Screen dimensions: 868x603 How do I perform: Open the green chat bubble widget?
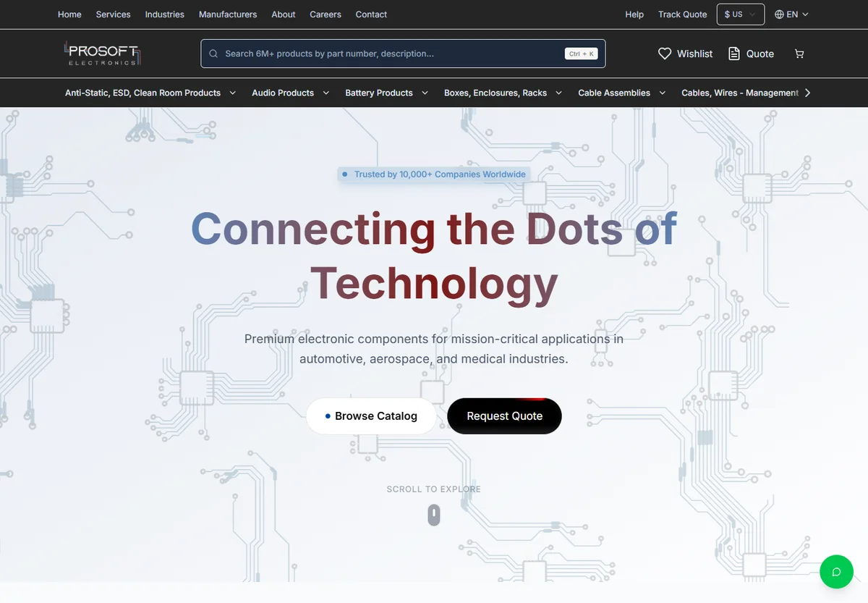[x=836, y=572]
